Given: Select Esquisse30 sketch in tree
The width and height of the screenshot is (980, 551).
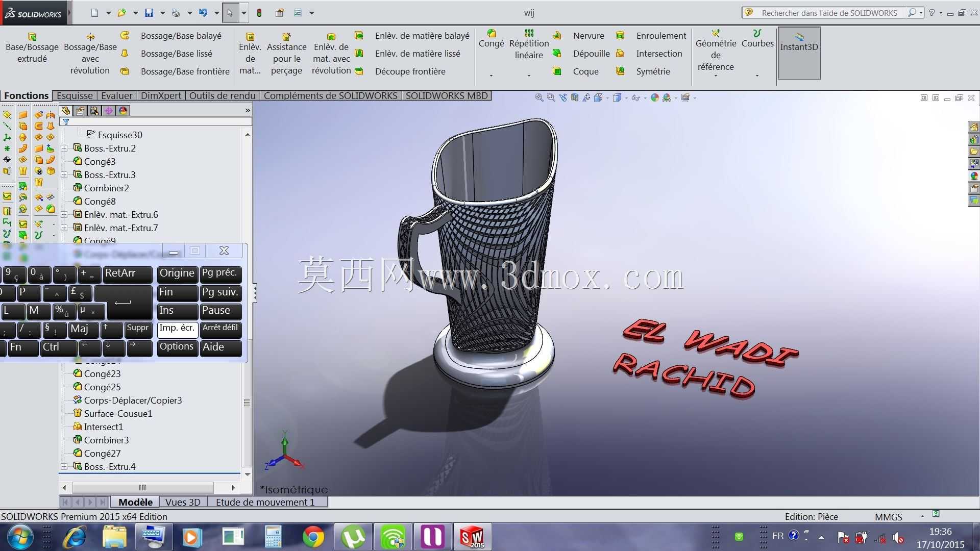Looking at the screenshot, I should 115,135.
